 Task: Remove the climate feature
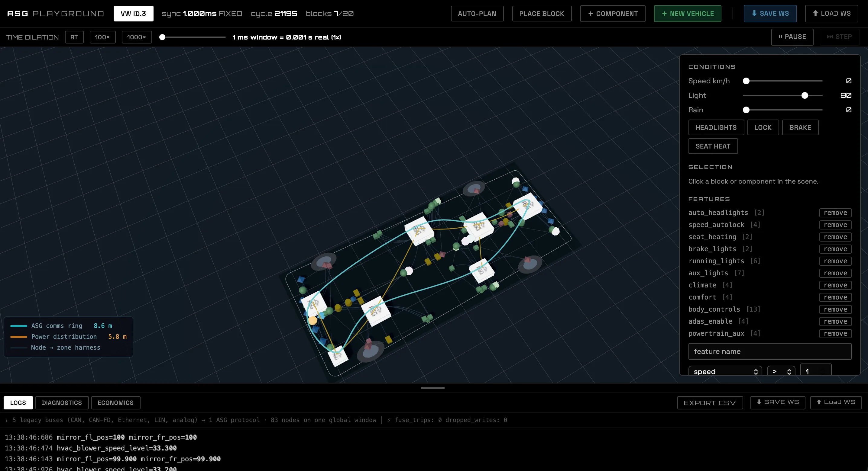[x=835, y=286]
